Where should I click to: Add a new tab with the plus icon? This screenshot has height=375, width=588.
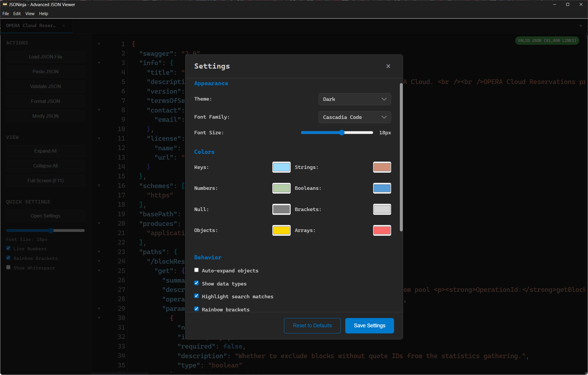pos(581,26)
